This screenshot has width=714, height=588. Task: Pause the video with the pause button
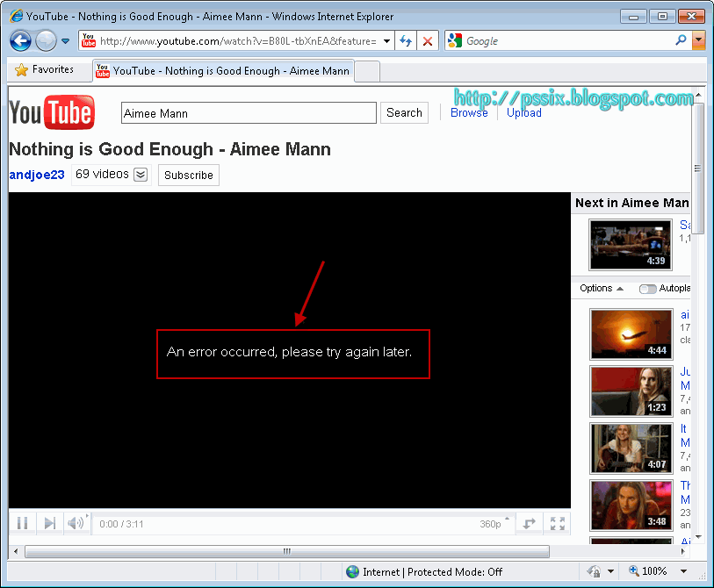tap(22, 523)
